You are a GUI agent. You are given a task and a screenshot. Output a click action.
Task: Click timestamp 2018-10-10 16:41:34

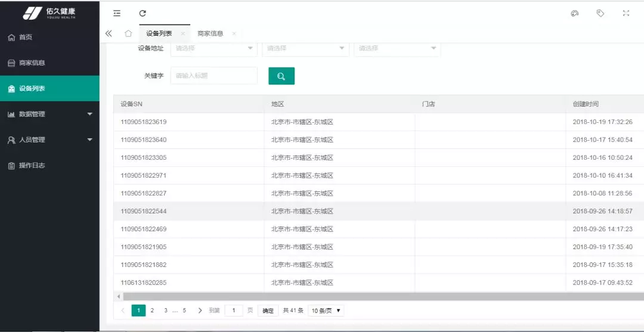point(602,176)
